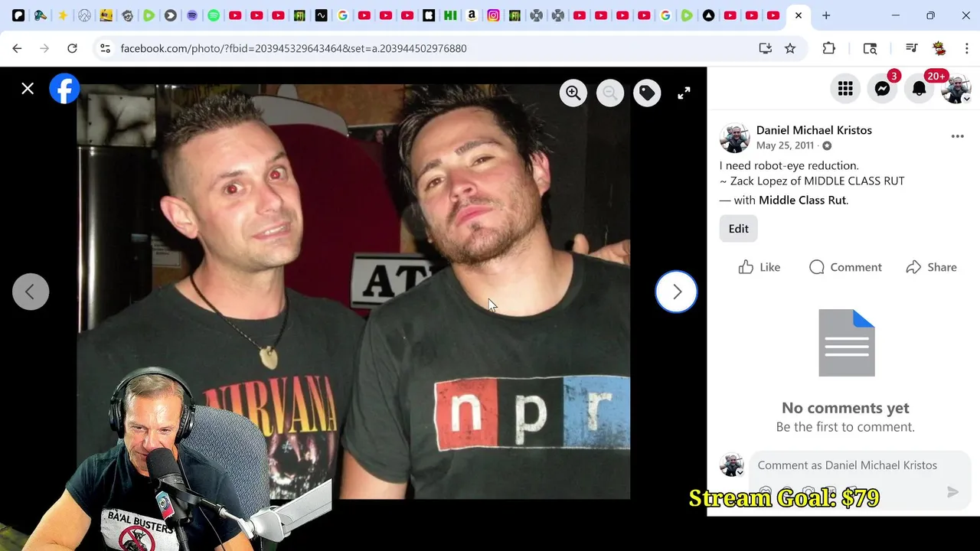Zoom in on the photo
980x551 pixels.
pyautogui.click(x=573, y=93)
